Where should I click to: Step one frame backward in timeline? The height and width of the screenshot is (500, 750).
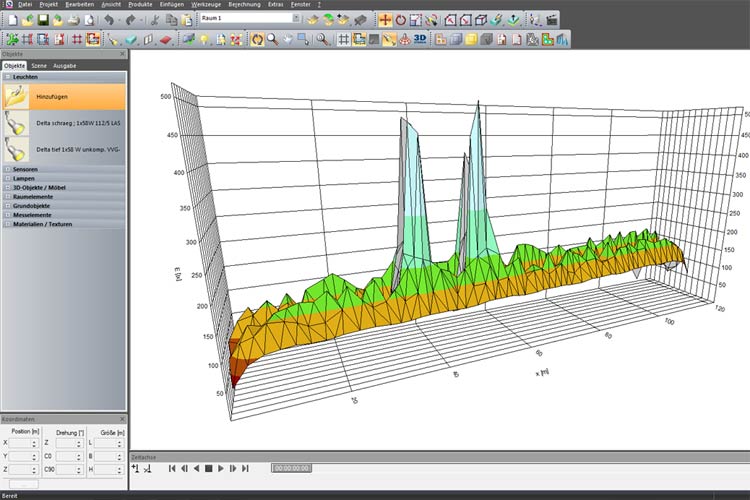(x=184, y=468)
